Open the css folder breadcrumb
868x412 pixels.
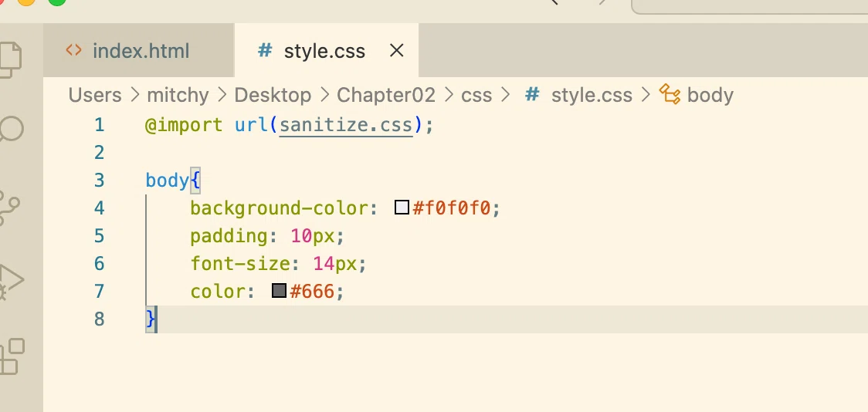(x=476, y=95)
